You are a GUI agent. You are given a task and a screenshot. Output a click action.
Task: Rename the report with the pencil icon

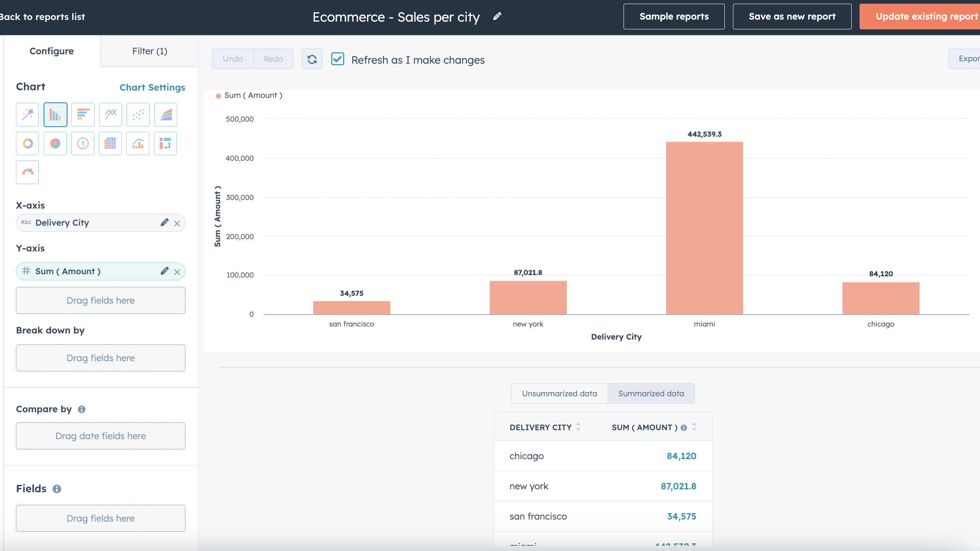[x=497, y=17]
